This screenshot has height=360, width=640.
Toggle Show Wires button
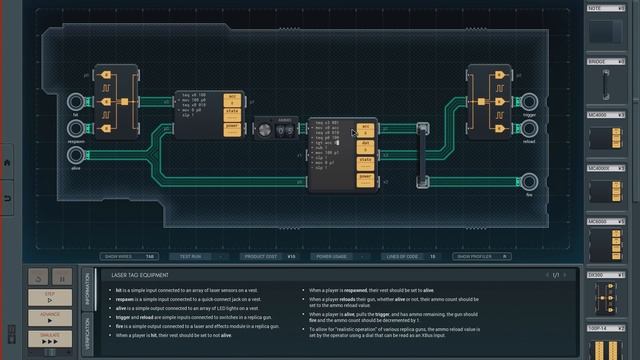click(x=129, y=257)
